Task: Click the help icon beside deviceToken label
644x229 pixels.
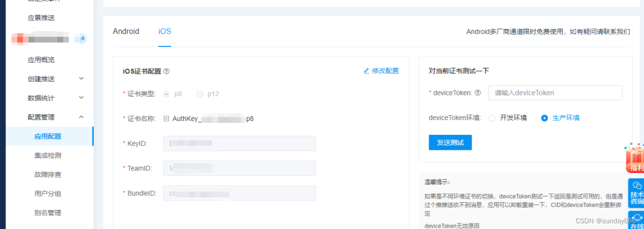Action: tap(478, 93)
